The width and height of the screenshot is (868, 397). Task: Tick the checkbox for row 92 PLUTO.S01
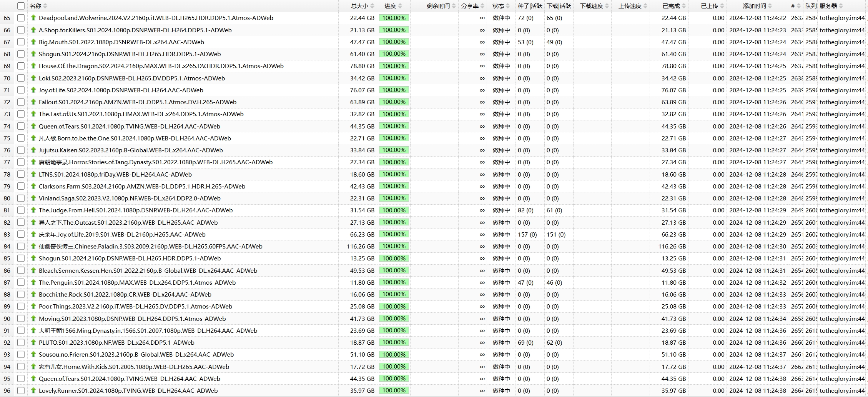tap(21, 342)
